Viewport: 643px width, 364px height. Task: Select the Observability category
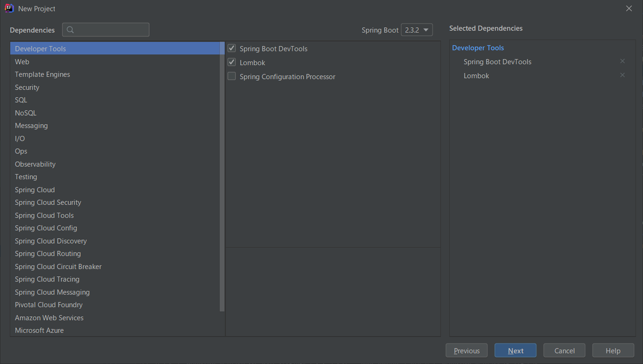click(115, 164)
